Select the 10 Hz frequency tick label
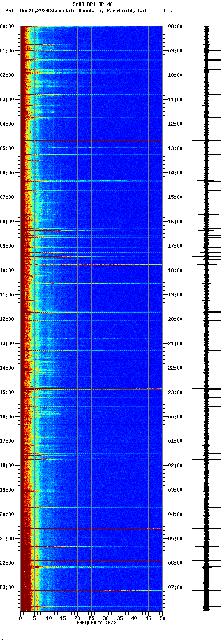 49,618
